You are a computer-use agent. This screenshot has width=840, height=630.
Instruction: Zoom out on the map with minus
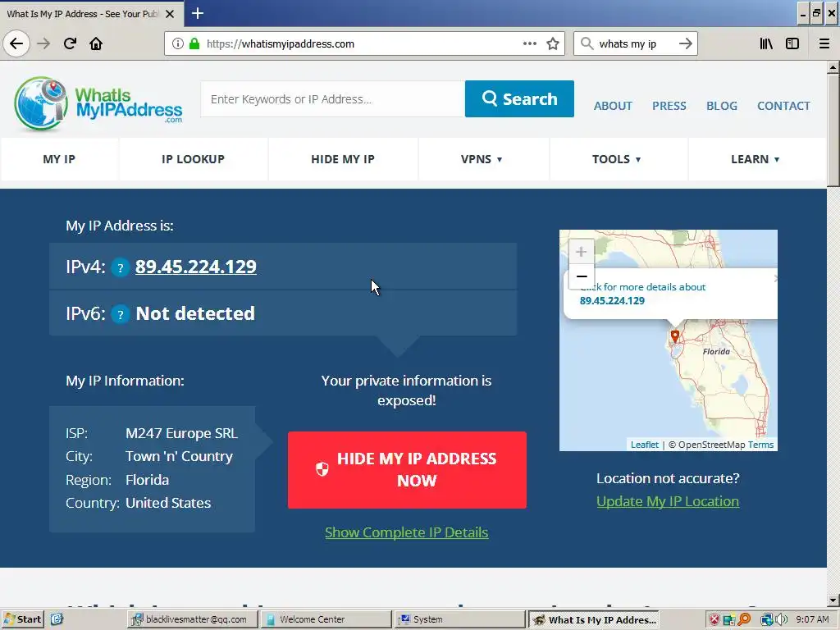pos(582,276)
